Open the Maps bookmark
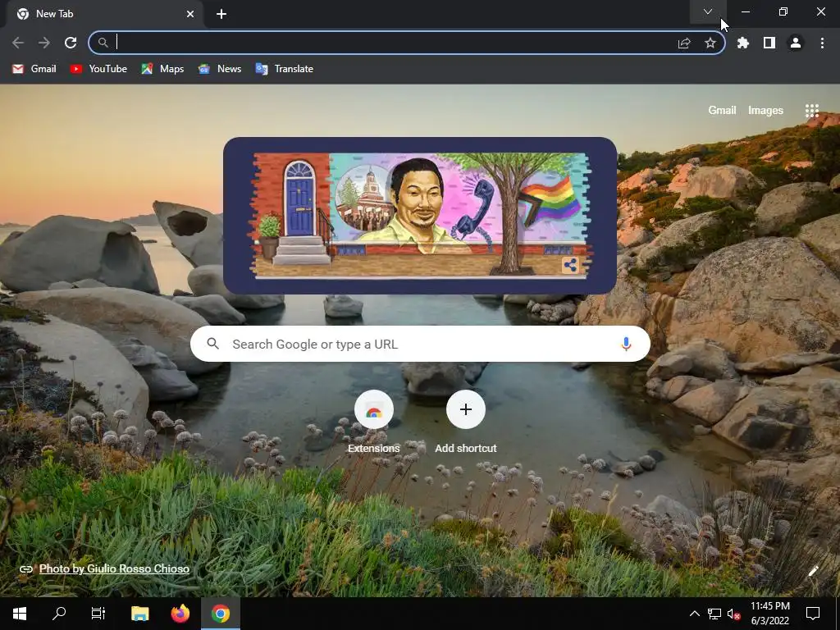Image resolution: width=840 pixels, height=630 pixels. coord(163,69)
